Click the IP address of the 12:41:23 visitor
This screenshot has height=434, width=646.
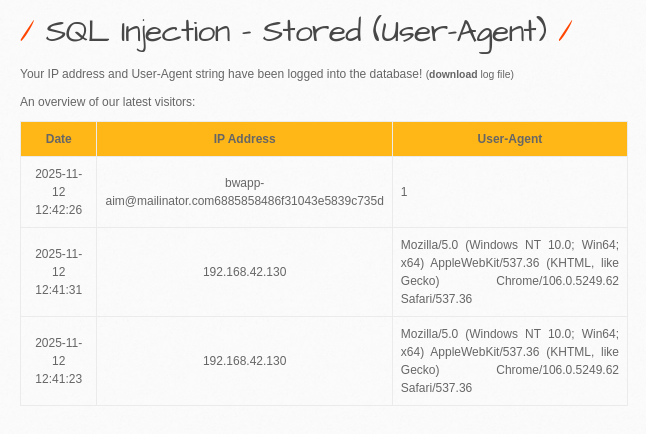[244, 361]
